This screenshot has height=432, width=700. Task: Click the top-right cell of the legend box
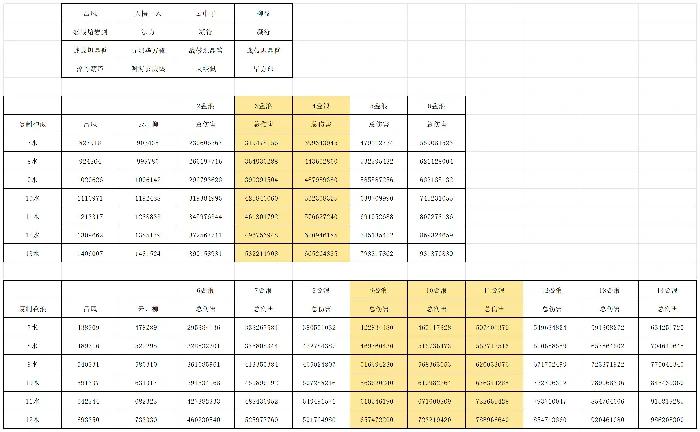click(263, 15)
